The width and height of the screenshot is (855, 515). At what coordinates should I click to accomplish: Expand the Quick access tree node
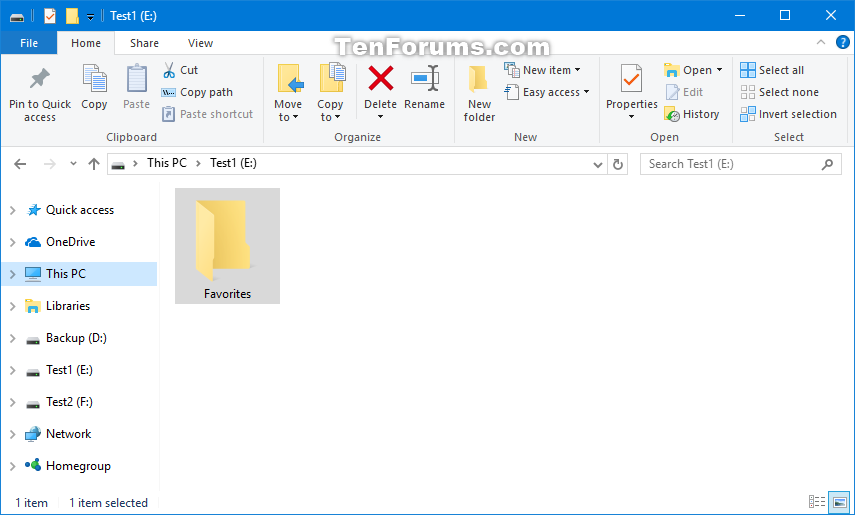click(13, 210)
